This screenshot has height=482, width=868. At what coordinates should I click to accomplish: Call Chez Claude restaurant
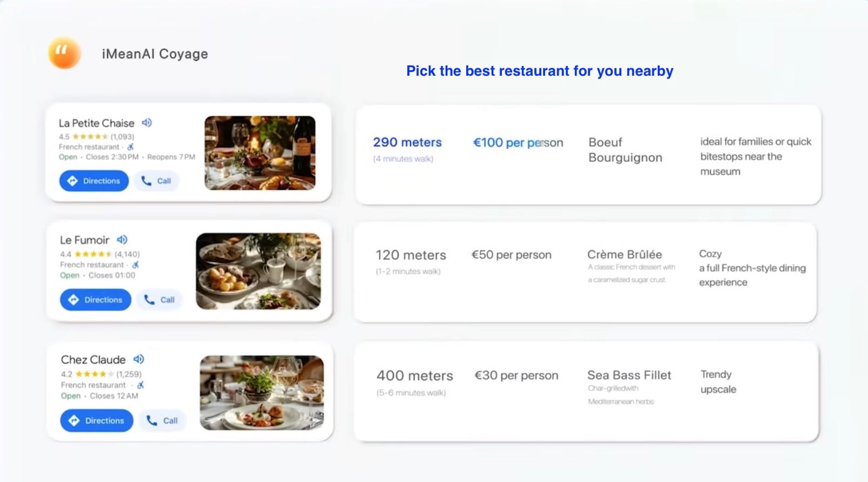[x=162, y=420]
